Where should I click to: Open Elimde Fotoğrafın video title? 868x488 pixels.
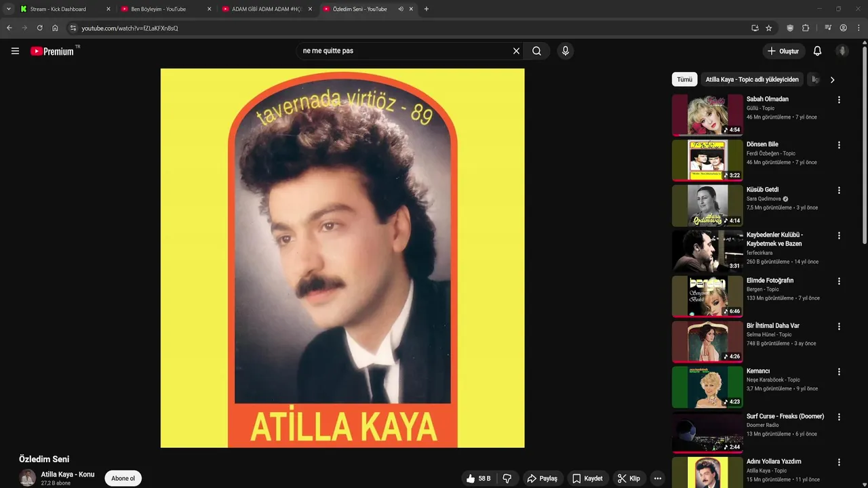click(x=770, y=281)
